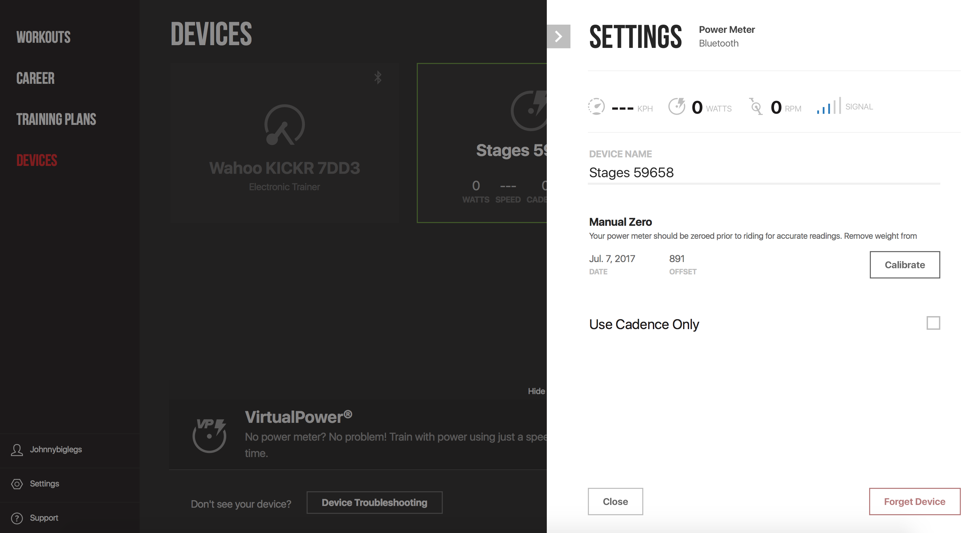Click the VirtualPower heading
980x533 pixels.
point(299,417)
